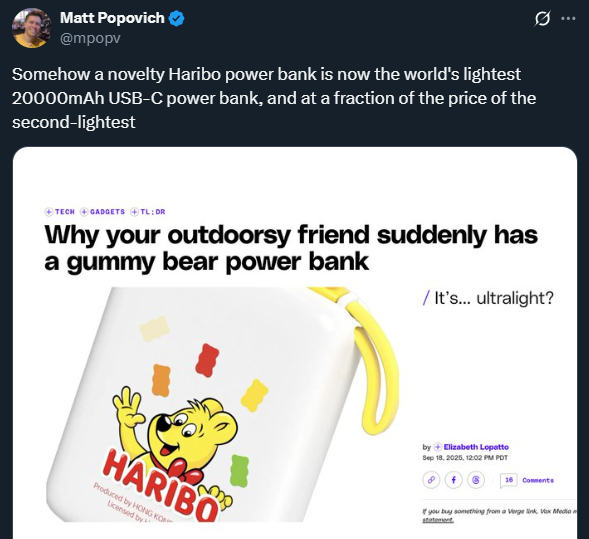Follow author Elizabeth Lopatto plus icon

click(438, 447)
